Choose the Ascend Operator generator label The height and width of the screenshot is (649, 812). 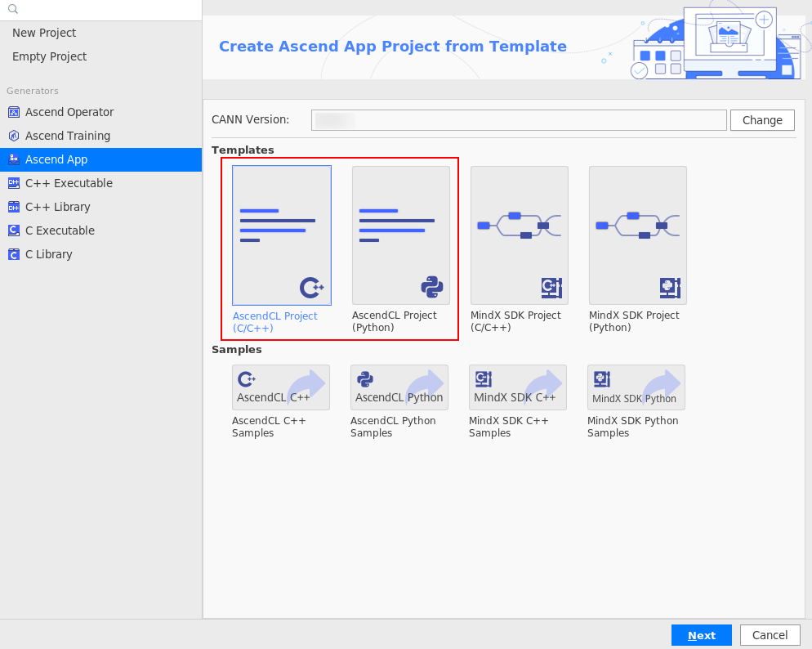[x=69, y=112]
